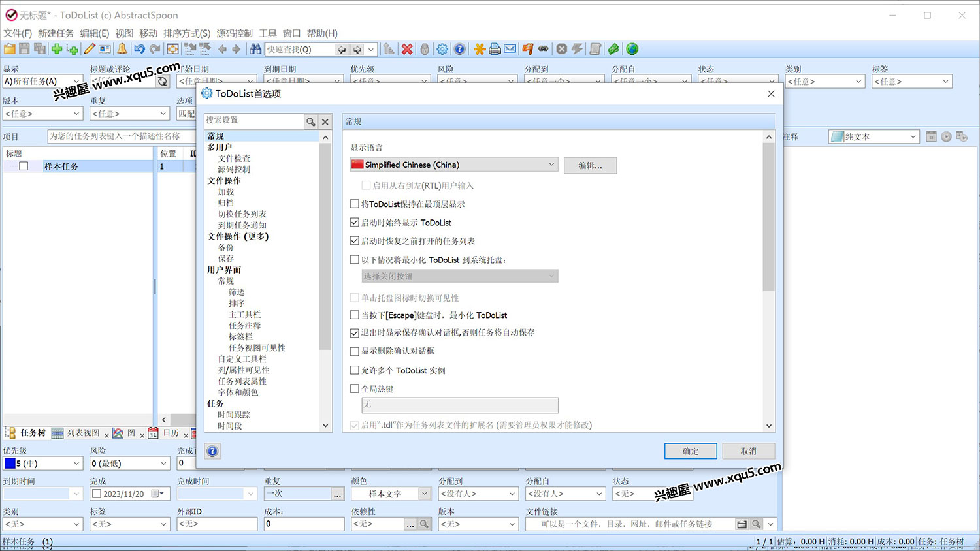Undo the last action in the toolbar
The image size is (980, 551).
point(139,49)
